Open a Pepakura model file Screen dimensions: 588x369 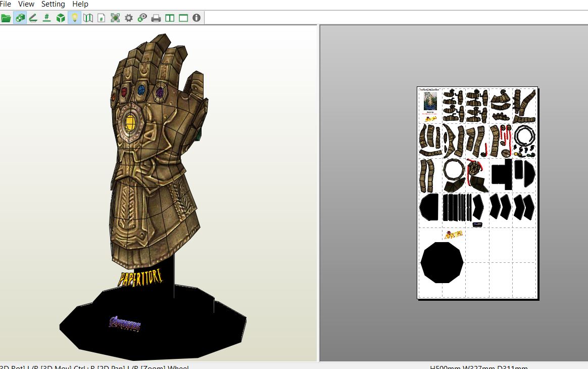click(x=7, y=17)
